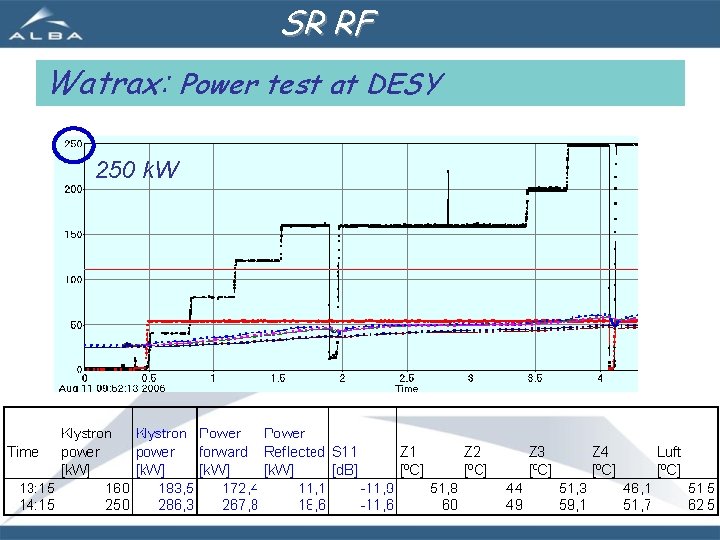This screenshot has height=540, width=720.
Task: Click the 'Power Reflected [kW]' column header
Action: coord(294,452)
